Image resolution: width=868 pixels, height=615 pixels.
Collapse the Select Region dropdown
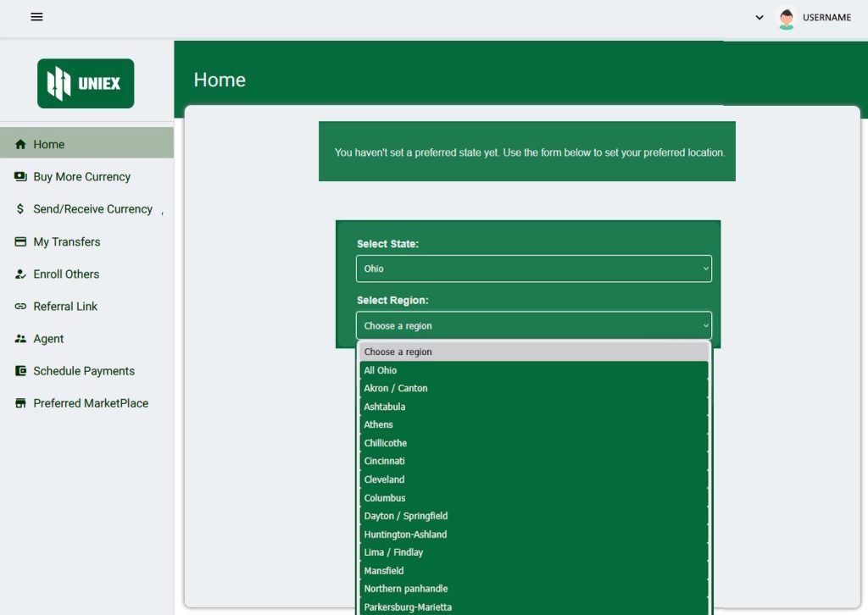pyautogui.click(x=533, y=325)
